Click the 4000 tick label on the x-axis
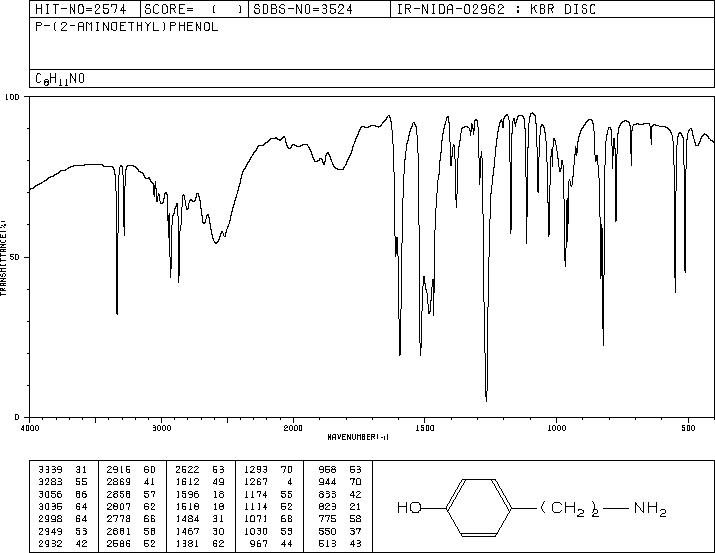The height and width of the screenshot is (553, 715). pos(30,428)
